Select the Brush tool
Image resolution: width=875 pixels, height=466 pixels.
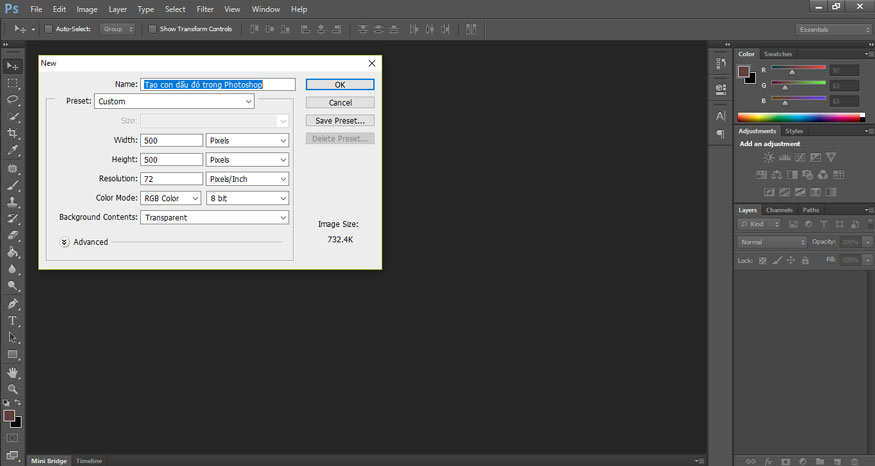pyautogui.click(x=12, y=185)
